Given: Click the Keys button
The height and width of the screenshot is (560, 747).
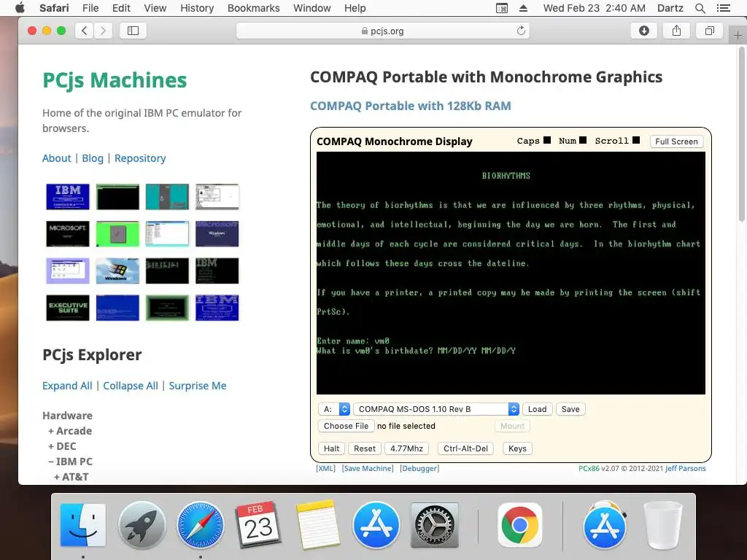Looking at the screenshot, I should 517,448.
